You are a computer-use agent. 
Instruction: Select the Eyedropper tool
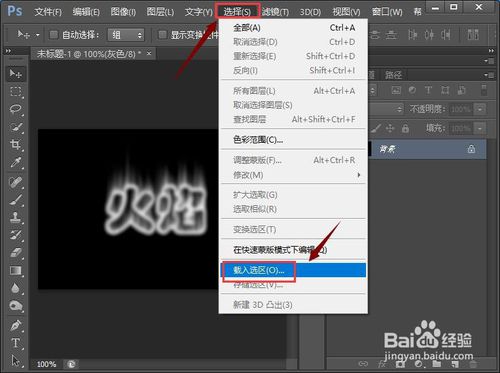point(16,162)
